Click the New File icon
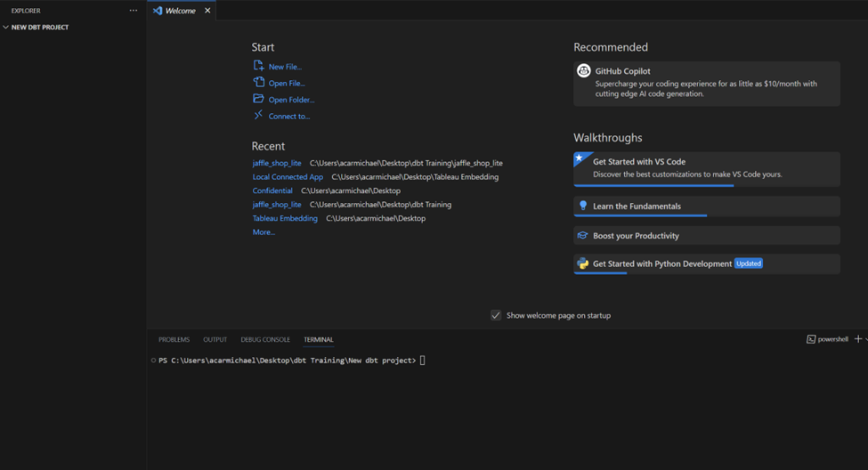868x470 pixels. (258, 65)
